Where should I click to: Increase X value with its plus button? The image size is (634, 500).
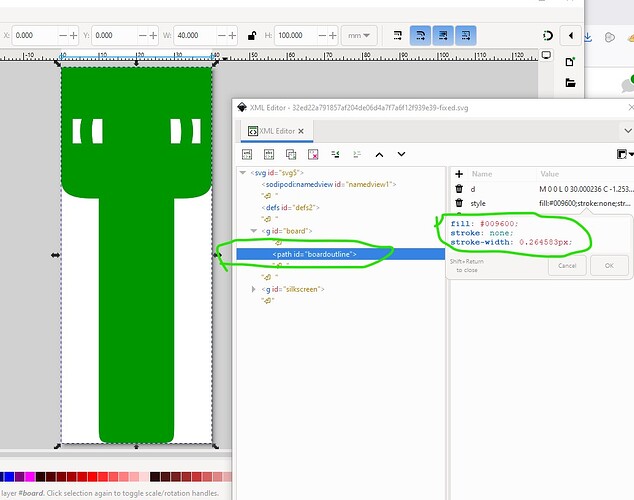tap(73, 36)
